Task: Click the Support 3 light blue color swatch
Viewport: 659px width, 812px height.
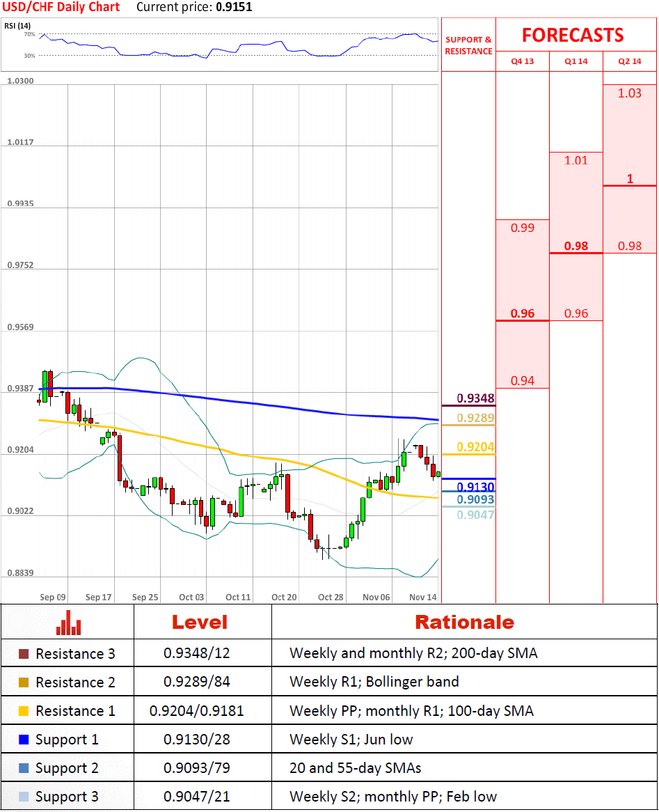Action: pyautogui.click(x=24, y=797)
